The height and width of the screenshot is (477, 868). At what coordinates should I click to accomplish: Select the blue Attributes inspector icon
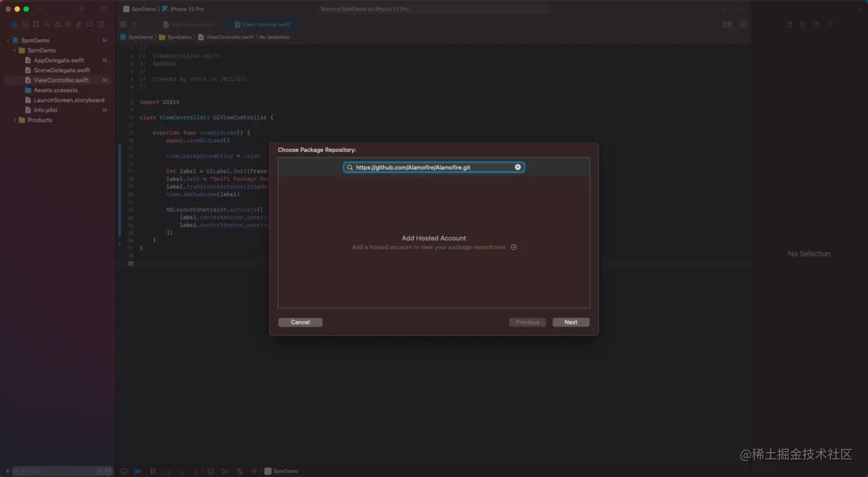coord(830,24)
